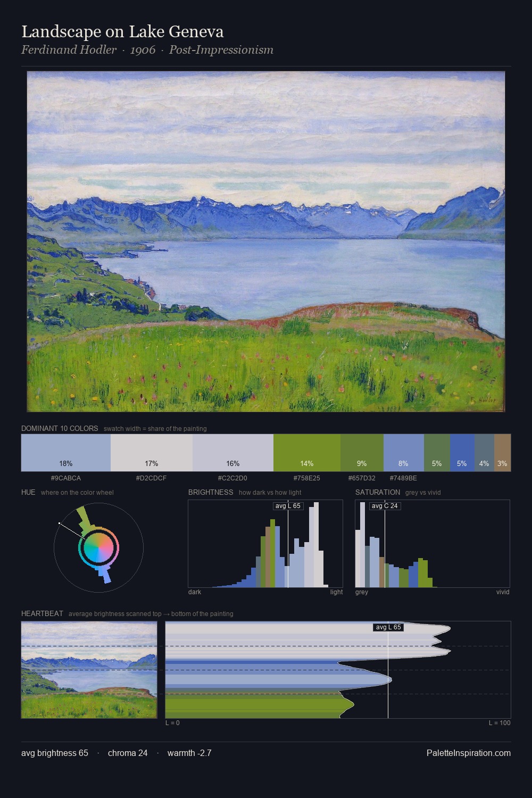Click the hex label '#D2CDCF'

(x=152, y=478)
